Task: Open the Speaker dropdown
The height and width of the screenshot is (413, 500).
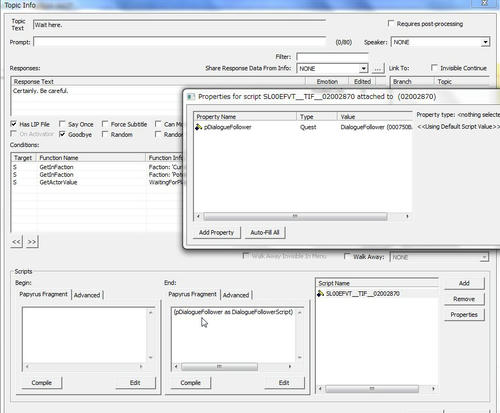Action: pyautogui.click(x=486, y=42)
